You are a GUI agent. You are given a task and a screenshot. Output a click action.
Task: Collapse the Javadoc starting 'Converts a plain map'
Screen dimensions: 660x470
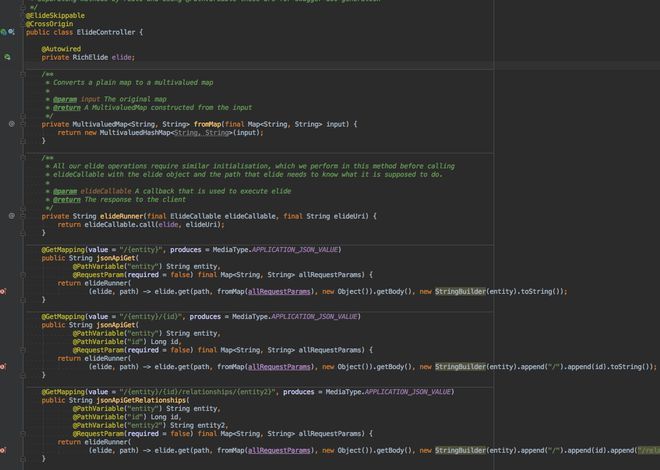(x=23, y=74)
